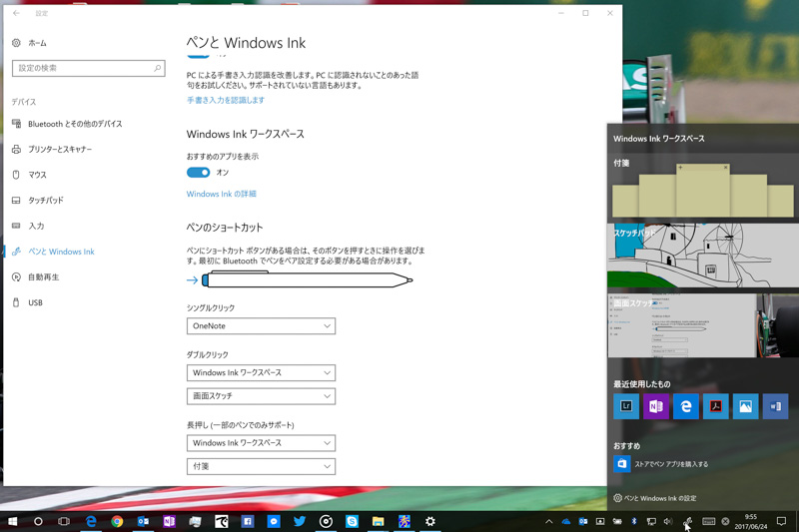Viewport: 799px width, 532px height.
Task: Open the Windows Start button
Action: [13, 521]
